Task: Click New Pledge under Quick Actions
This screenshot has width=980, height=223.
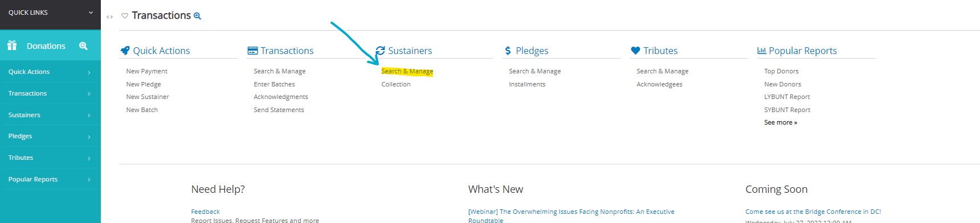Action: tap(144, 84)
